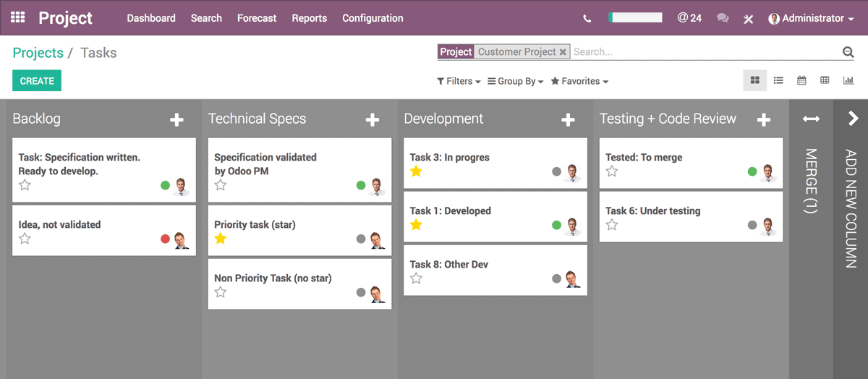
Task: Open the conversations chat icon
Action: pyautogui.click(x=722, y=18)
